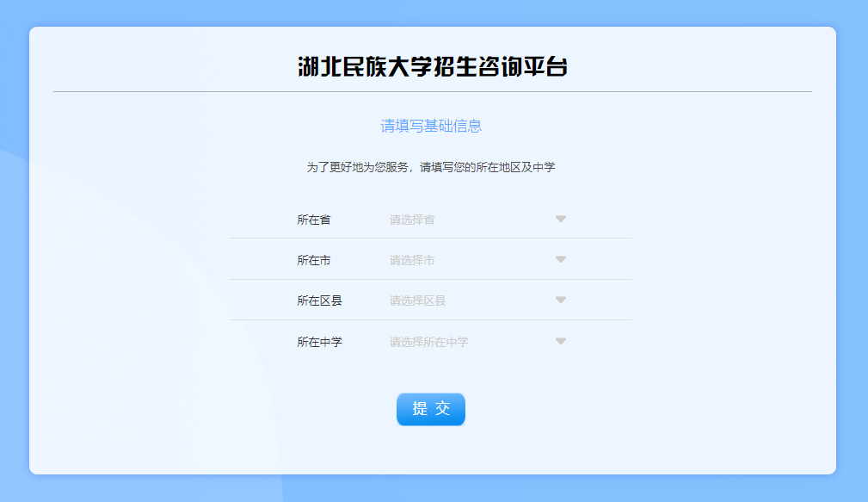Click the separator line between 所在区县 and 所在中学
The image size is (868, 502).
[431, 319]
